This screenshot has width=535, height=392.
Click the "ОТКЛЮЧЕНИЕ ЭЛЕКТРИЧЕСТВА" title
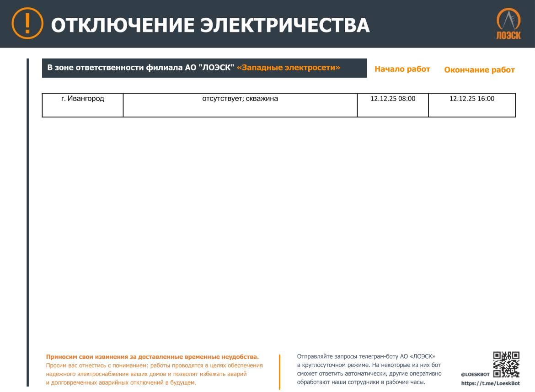pyautogui.click(x=210, y=25)
